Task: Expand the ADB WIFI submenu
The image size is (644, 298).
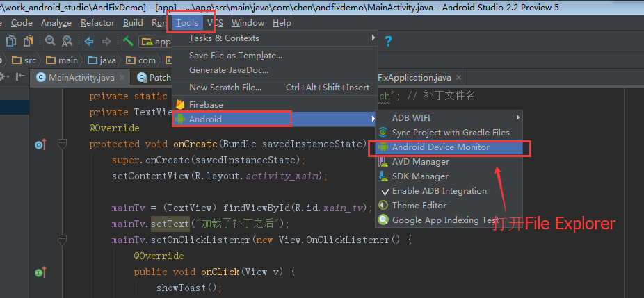Action: click(449, 118)
